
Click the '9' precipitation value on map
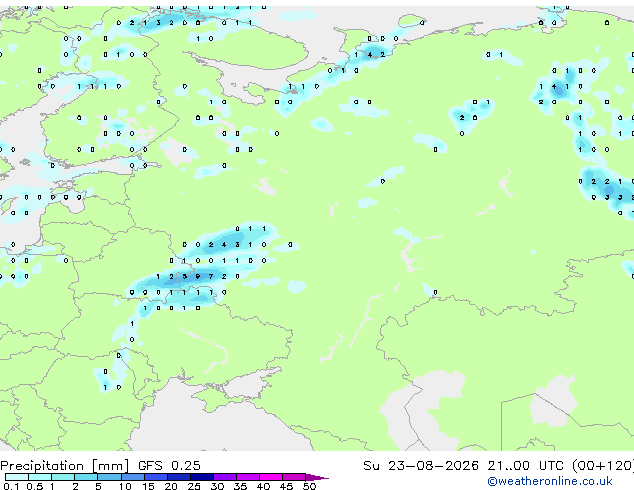pyautogui.click(x=198, y=277)
